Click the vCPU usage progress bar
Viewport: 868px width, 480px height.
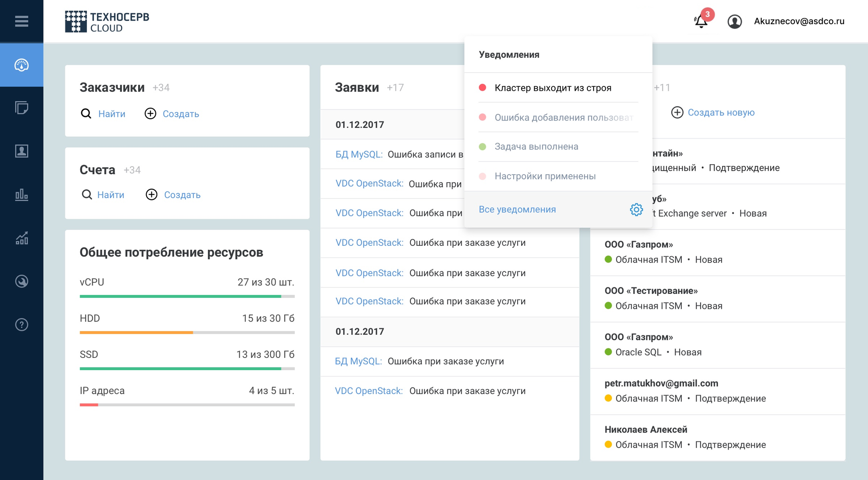tap(187, 296)
